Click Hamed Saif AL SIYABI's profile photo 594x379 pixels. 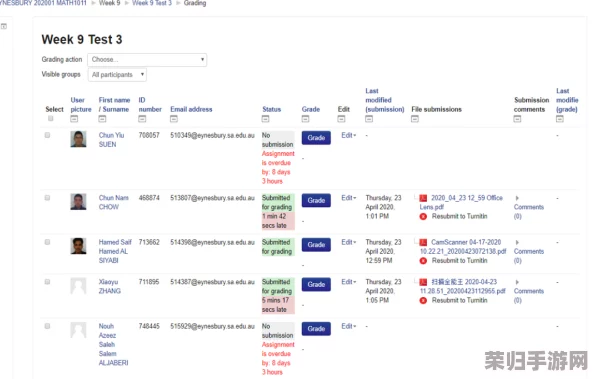(x=78, y=246)
